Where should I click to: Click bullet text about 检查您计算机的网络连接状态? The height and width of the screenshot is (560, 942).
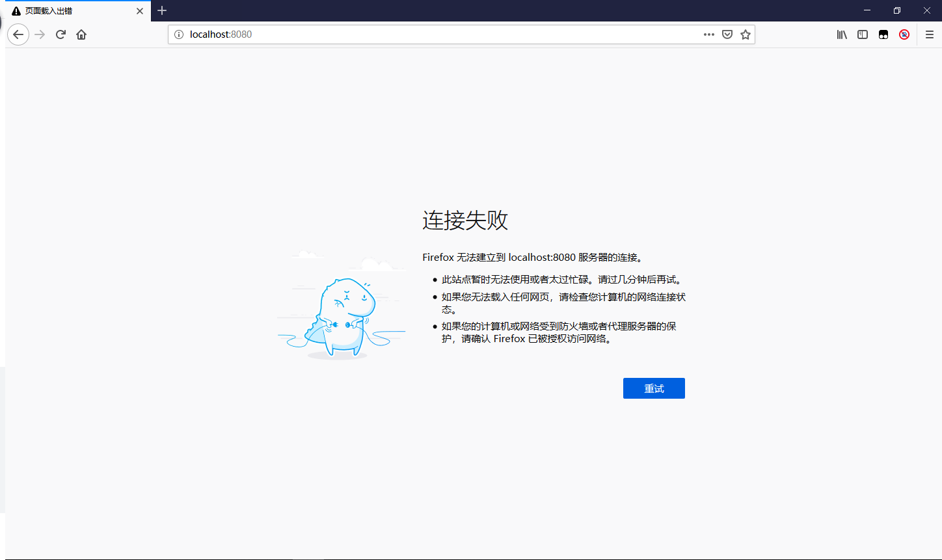coord(563,303)
